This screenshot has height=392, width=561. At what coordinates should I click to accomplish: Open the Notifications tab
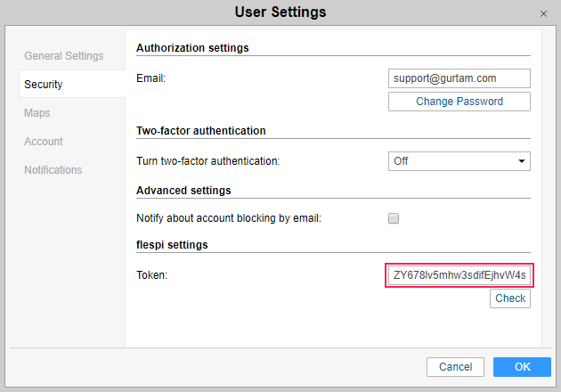53,170
